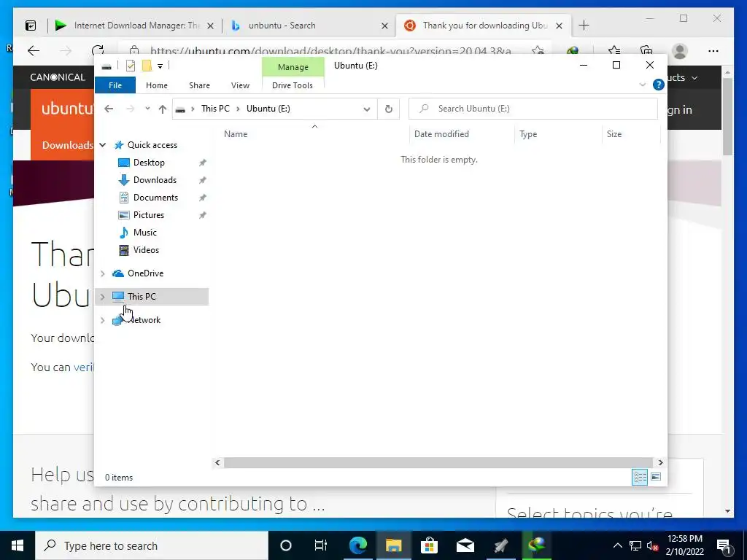Expand the Explorer ribbon chevron

click(642, 85)
